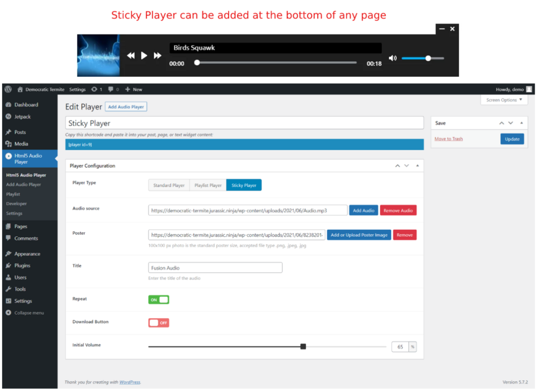The image size is (540, 392).
Task: Open the Developer submenu item
Action: [16, 204]
